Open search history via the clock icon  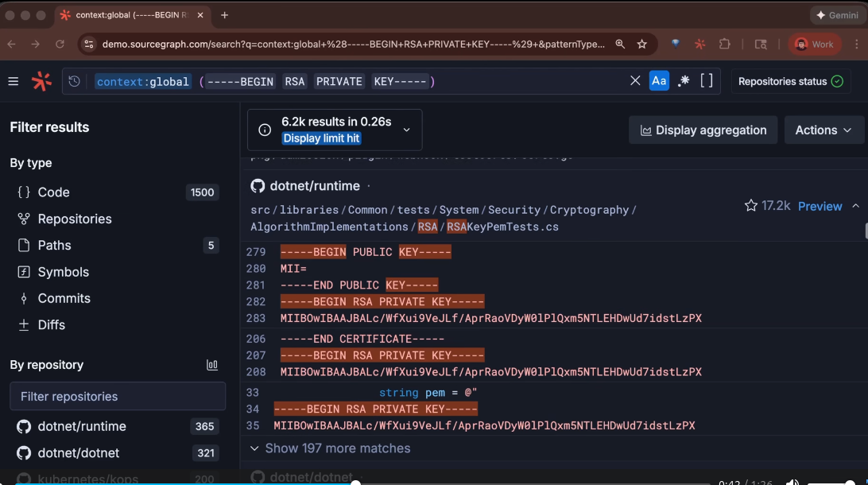click(x=73, y=80)
